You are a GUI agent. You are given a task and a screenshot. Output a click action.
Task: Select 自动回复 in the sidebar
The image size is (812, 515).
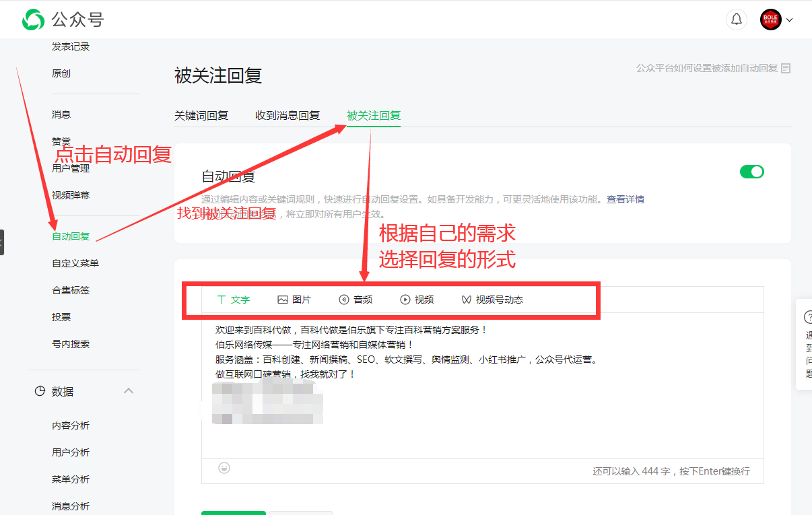pyautogui.click(x=71, y=236)
